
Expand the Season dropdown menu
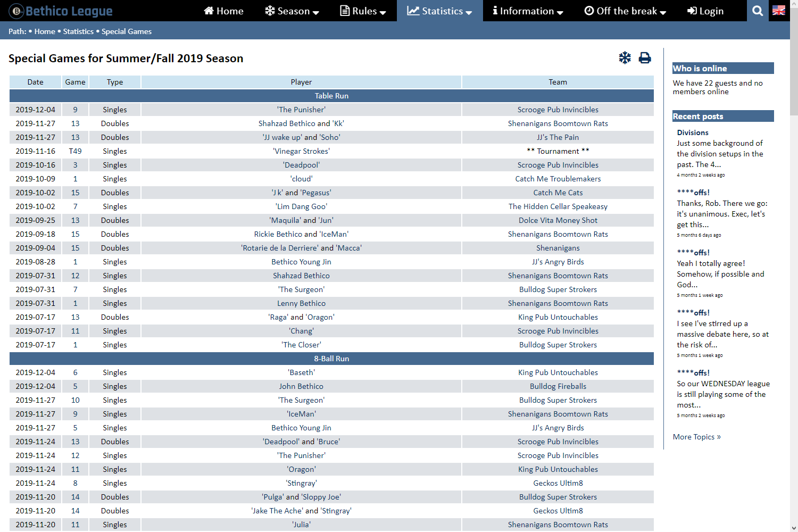tap(292, 11)
